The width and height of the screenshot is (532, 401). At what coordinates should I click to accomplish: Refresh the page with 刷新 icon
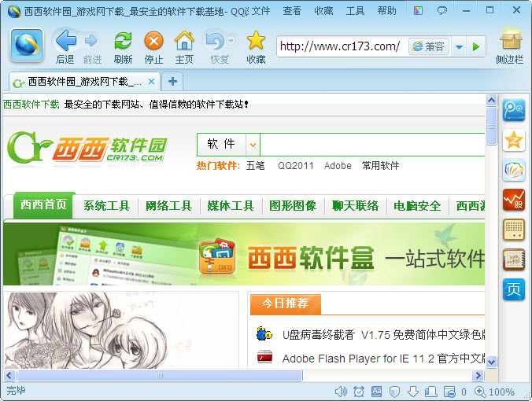click(123, 41)
